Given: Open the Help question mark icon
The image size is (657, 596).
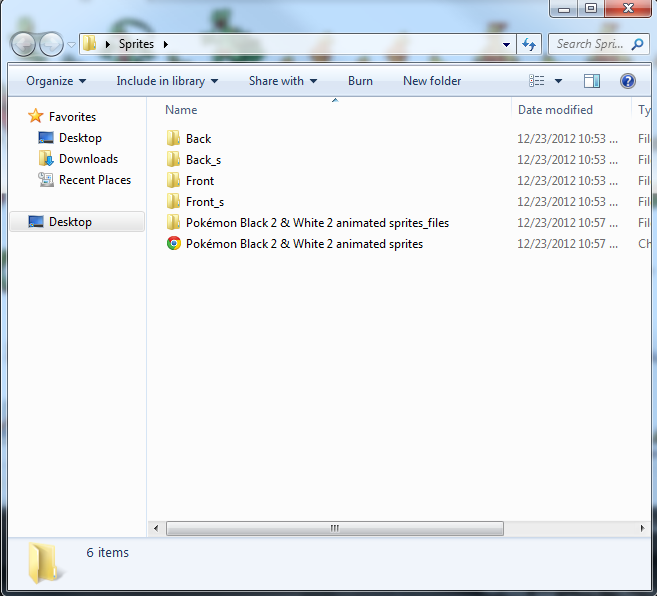Looking at the screenshot, I should click(x=628, y=81).
